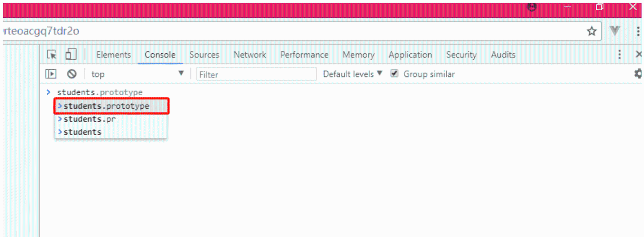Click the console input line students.prototype
This screenshot has width=644, height=237.
click(x=100, y=92)
